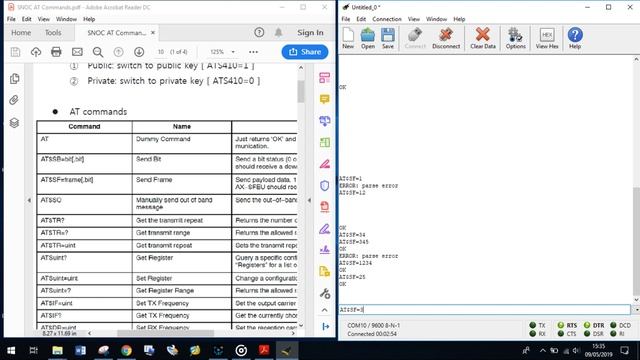The height and width of the screenshot is (360, 640).
Task: Open the more tools ellipsis in Acrobat
Action: 253,52
